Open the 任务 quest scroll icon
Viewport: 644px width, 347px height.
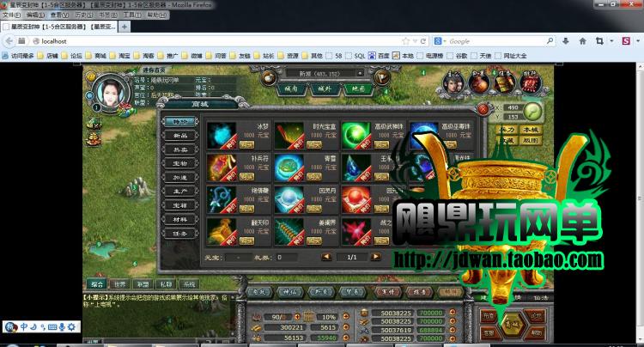pyautogui.click(x=504, y=83)
